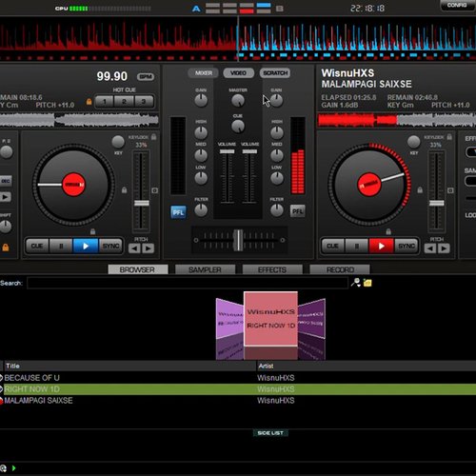Click the blue A deck indicator at the top
The image size is (476, 476).
coord(196,9)
